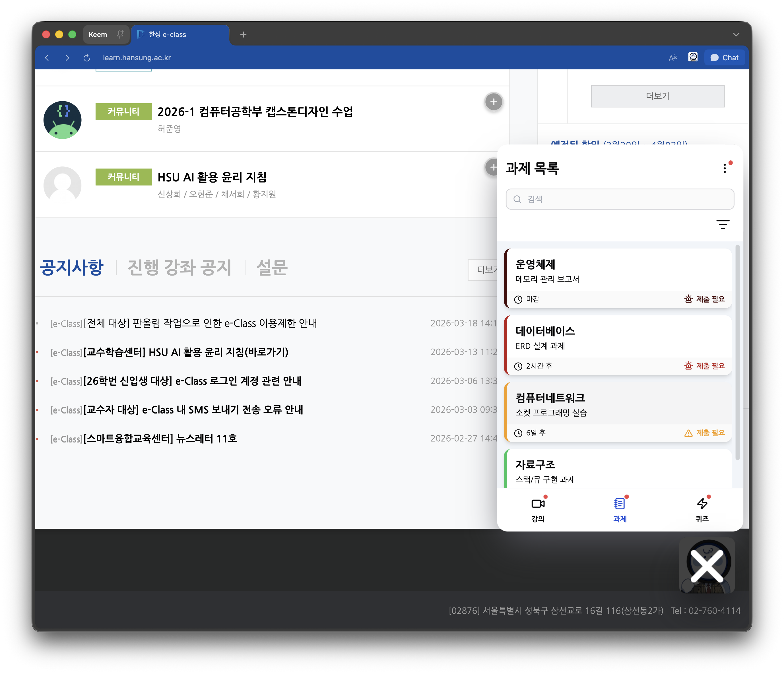Image resolution: width=784 pixels, height=674 pixels.
Task: Open the Chat button in the toolbar
Action: pos(725,57)
